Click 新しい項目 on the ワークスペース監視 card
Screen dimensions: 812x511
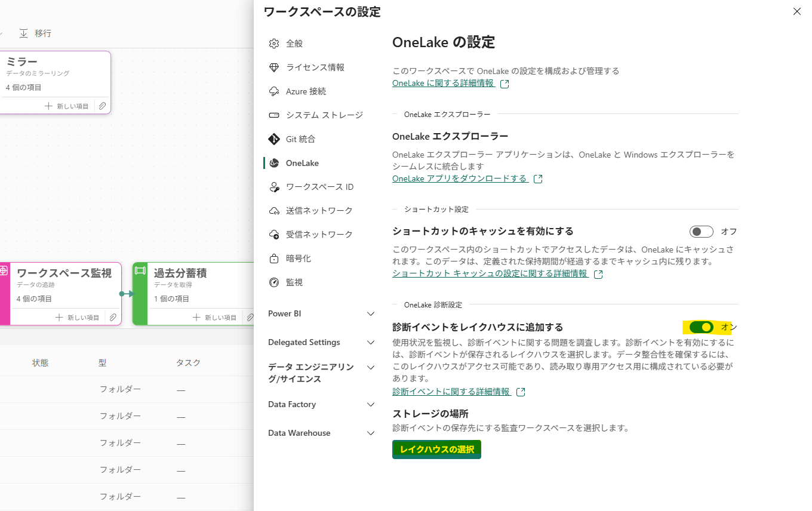pyautogui.click(x=78, y=317)
